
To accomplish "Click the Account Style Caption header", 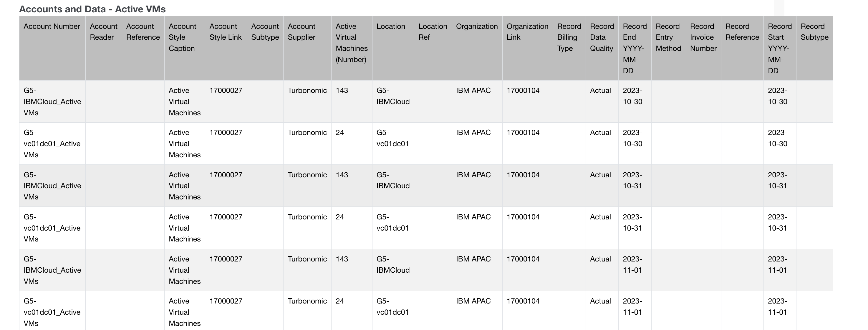I will tap(182, 37).
